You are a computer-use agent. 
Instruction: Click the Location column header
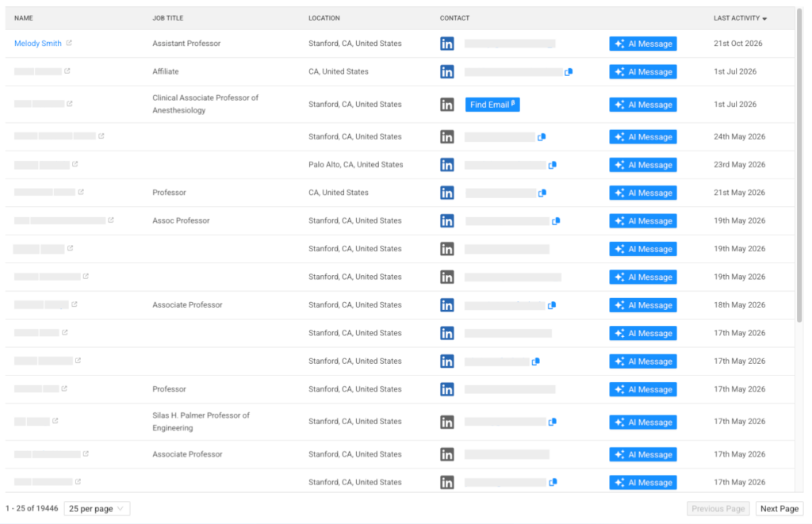pyautogui.click(x=324, y=18)
